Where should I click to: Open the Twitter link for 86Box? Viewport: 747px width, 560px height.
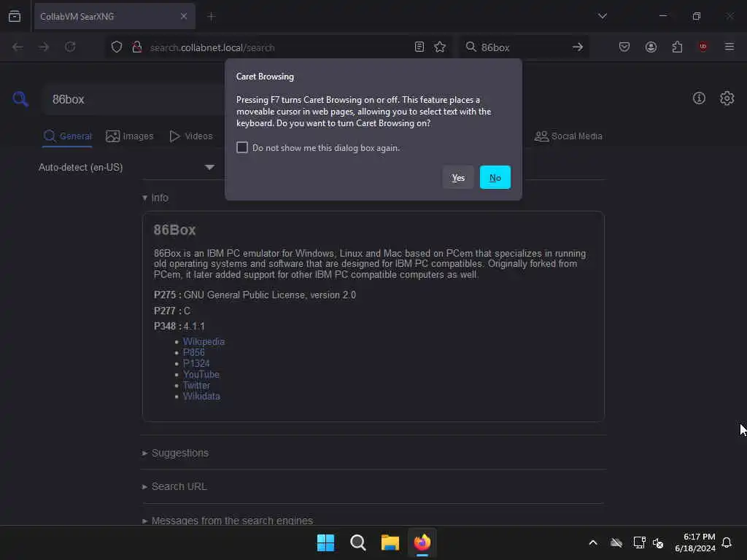tap(196, 385)
